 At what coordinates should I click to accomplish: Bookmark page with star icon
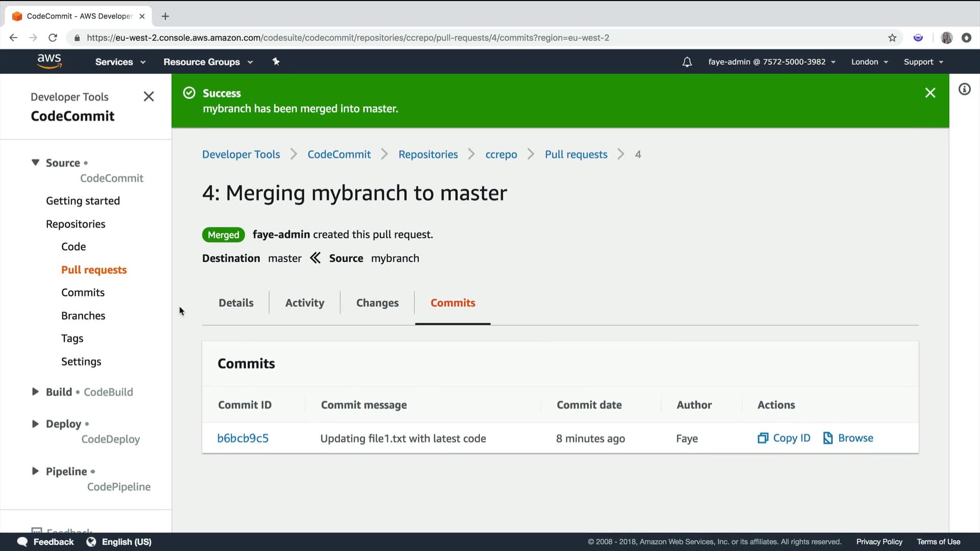(x=892, y=38)
